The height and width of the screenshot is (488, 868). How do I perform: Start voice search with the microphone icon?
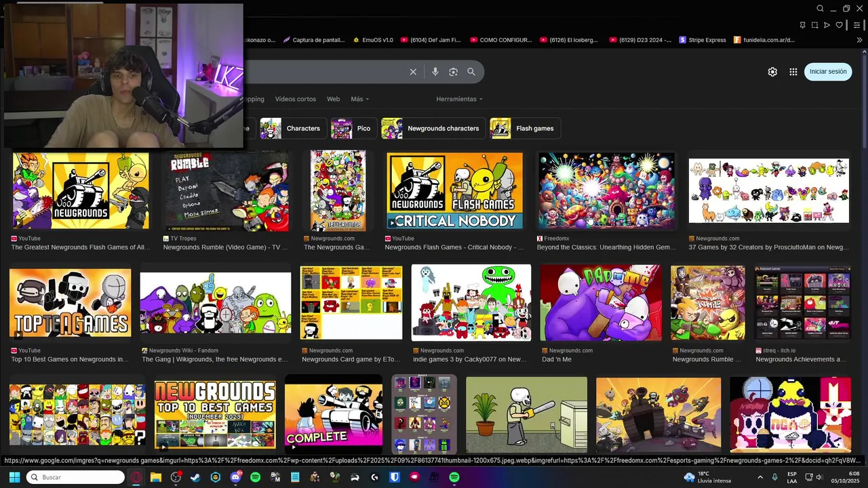[435, 72]
